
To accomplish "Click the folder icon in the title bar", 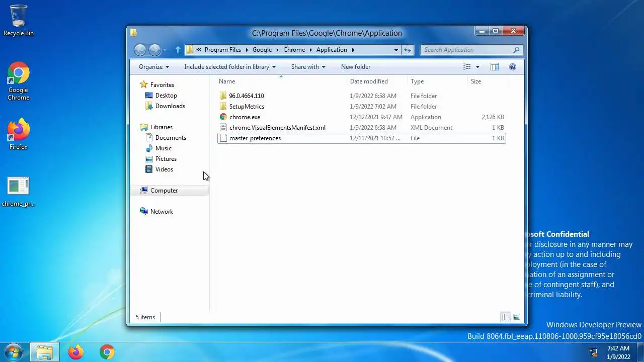I will (x=133, y=33).
